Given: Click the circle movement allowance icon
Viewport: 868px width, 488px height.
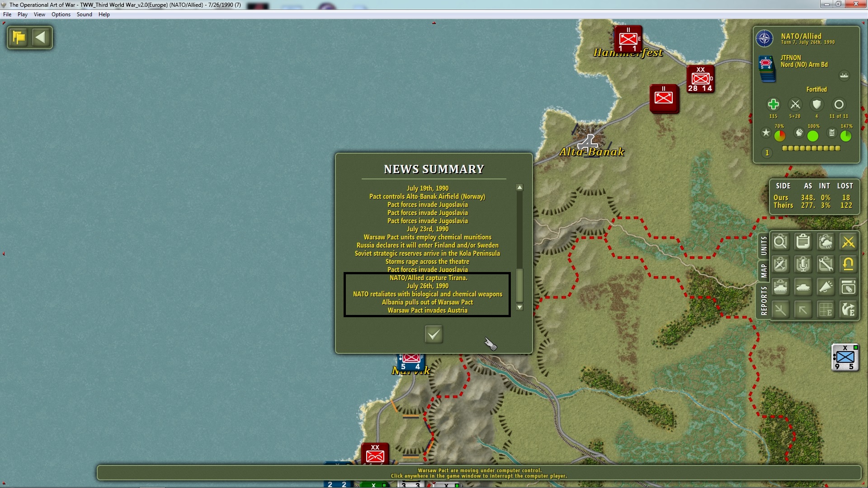Looking at the screenshot, I should click(x=839, y=104).
